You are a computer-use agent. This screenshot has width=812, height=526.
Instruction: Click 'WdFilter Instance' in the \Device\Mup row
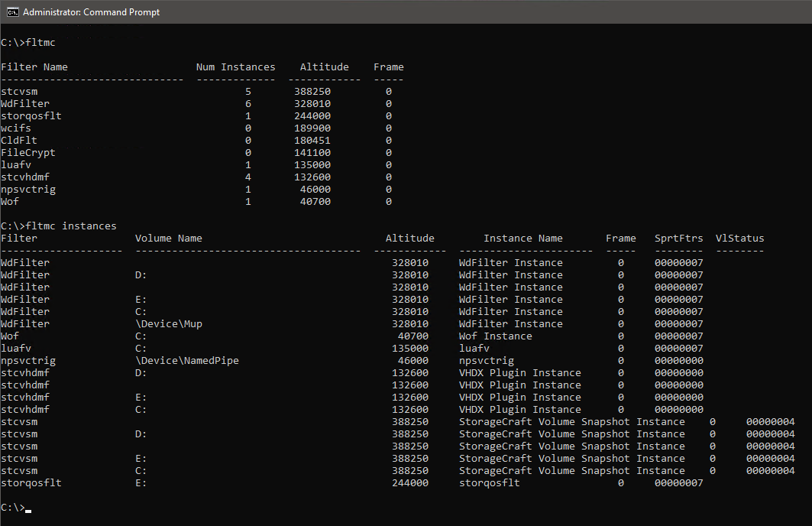coord(510,324)
